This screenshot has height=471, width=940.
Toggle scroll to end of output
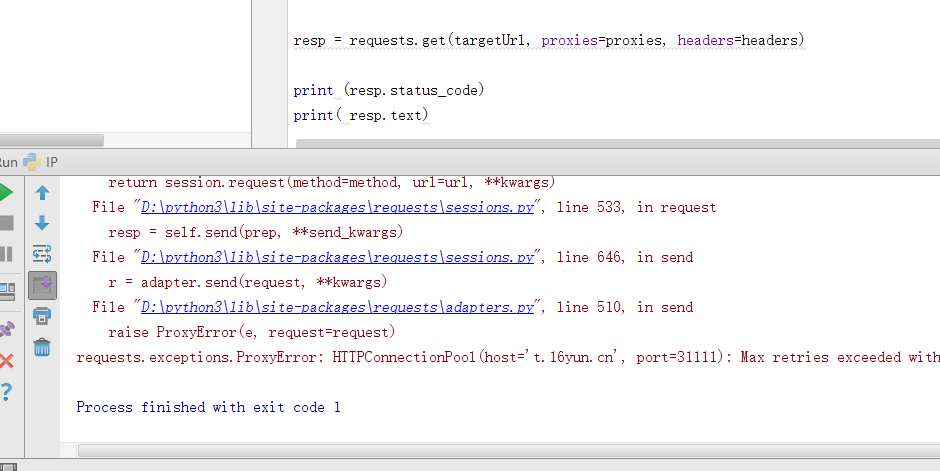(42, 286)
